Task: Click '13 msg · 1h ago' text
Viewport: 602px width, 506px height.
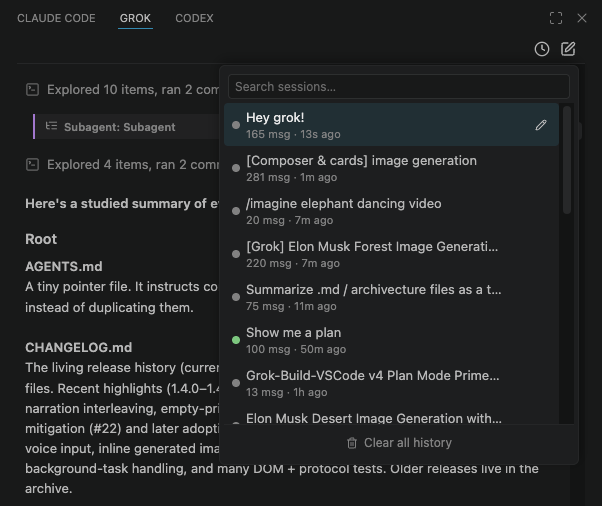Action: pyautogui.click(x=287, y=392)
